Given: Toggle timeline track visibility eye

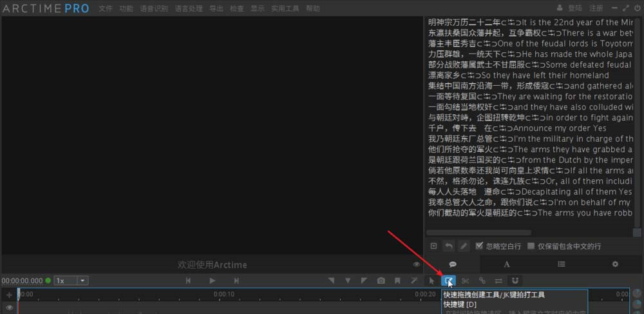Looking at the screenshot, I should pyautogui.click(x=10, y=308).
